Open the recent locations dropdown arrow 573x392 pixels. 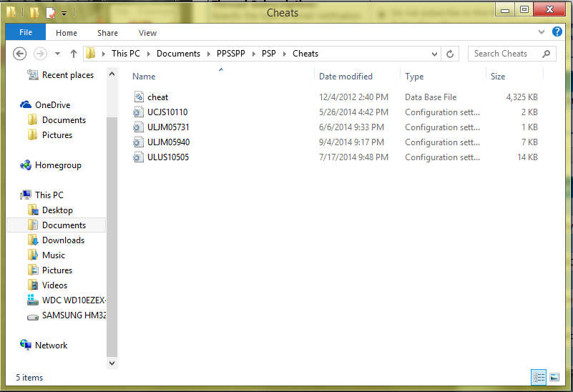pos(57,54)
